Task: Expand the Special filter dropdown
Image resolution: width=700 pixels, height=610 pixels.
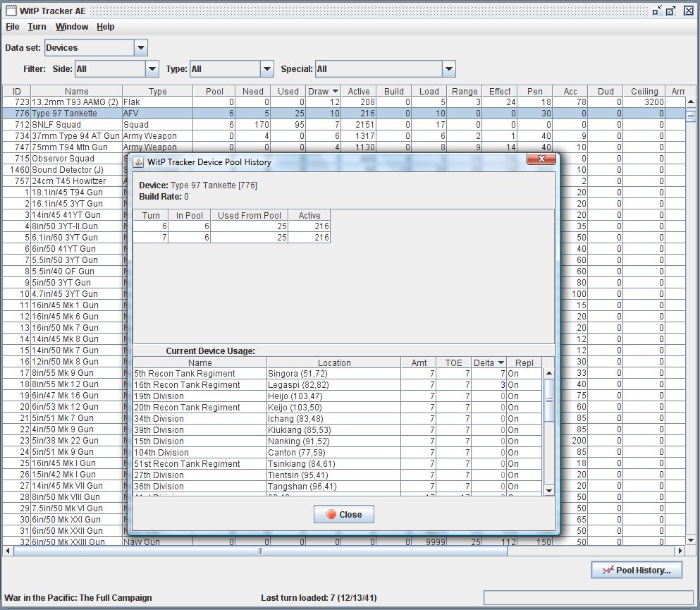Action: click(448, 69)
